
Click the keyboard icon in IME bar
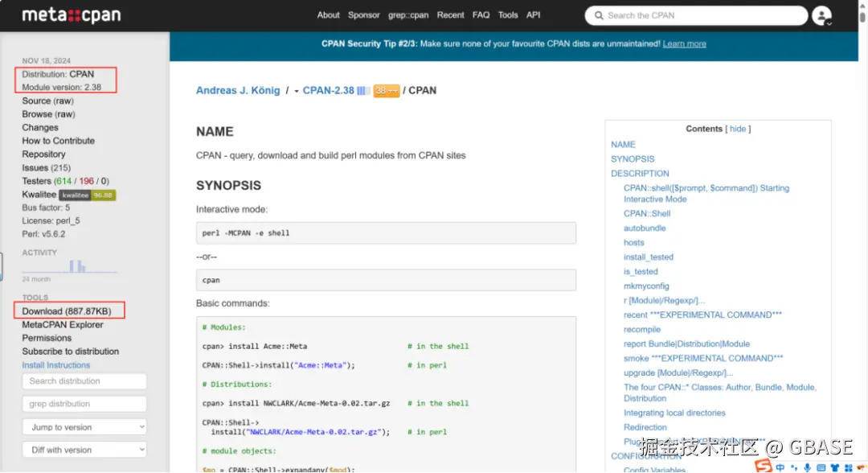[821, 468]
